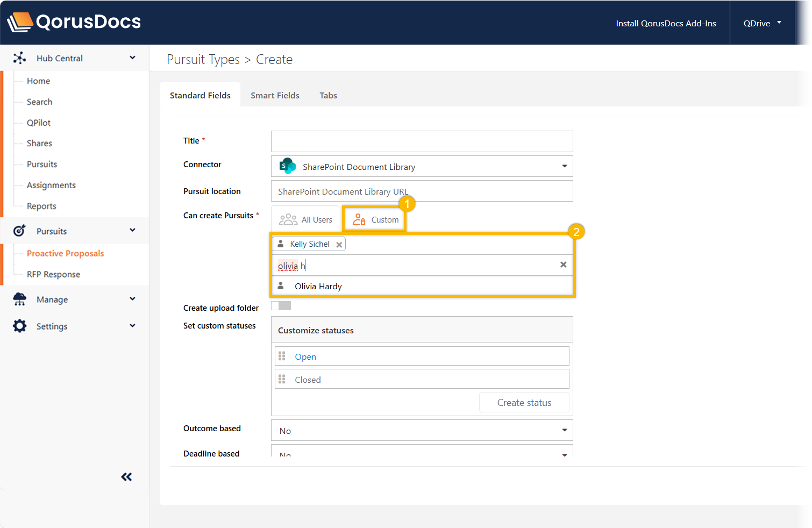
Task: Collapse sidebar with double chevron icon
Action: (x=126, y=477)
